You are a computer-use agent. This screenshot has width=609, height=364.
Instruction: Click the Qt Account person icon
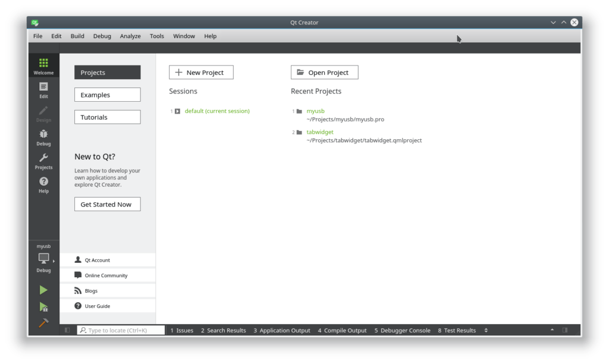click(x=78, y=259)
